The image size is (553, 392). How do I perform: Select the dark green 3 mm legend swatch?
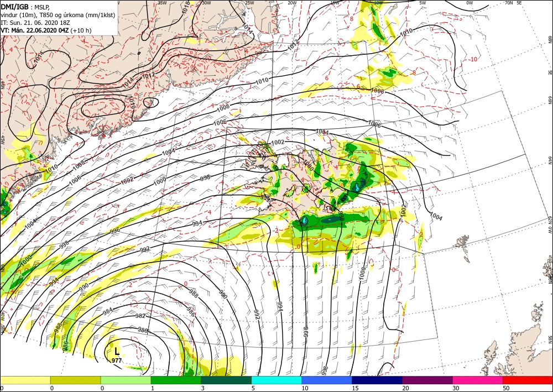(x=226, y=380)
